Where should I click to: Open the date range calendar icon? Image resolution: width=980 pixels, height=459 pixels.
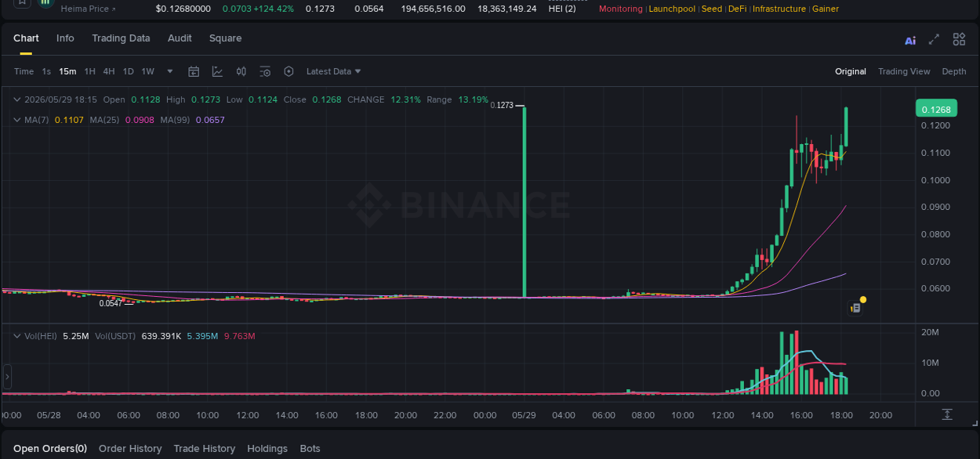(x=194, y=71)
